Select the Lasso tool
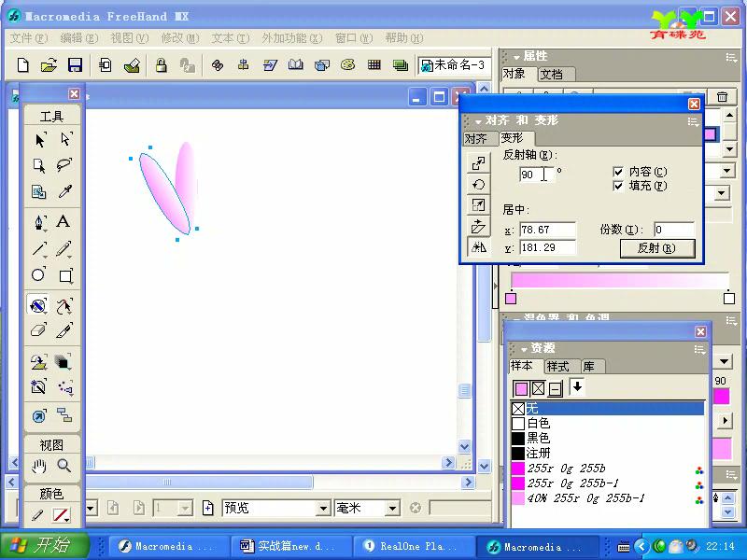Screen dimensions: 747x560 coord(64,165)
